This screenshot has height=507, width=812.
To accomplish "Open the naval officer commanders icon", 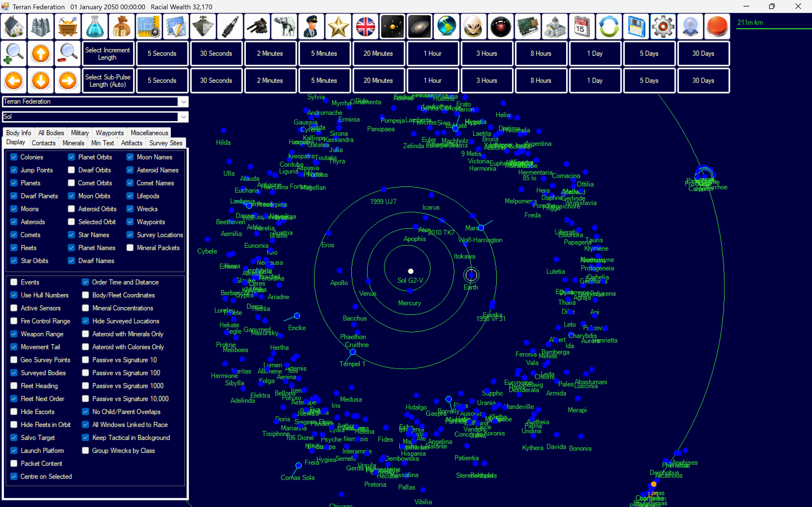I will tap(311, 26).
